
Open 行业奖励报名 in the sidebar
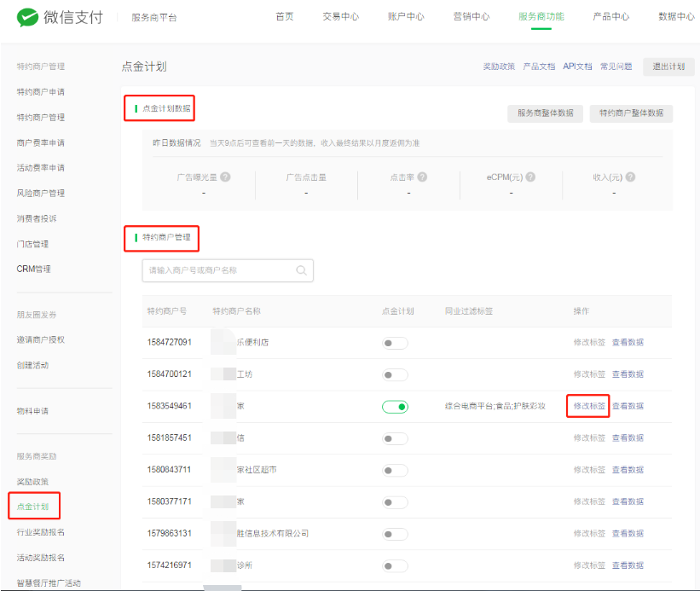click(x=41, y=532)
